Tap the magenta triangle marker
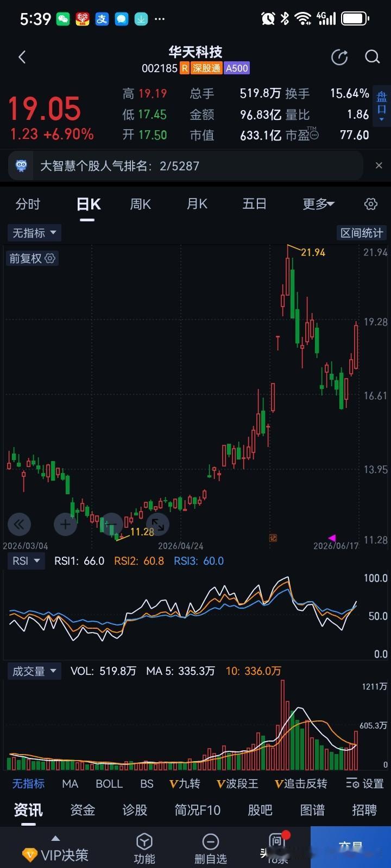Image resolution: width=391 pixels, height=868 pixels. pos(331,537)
